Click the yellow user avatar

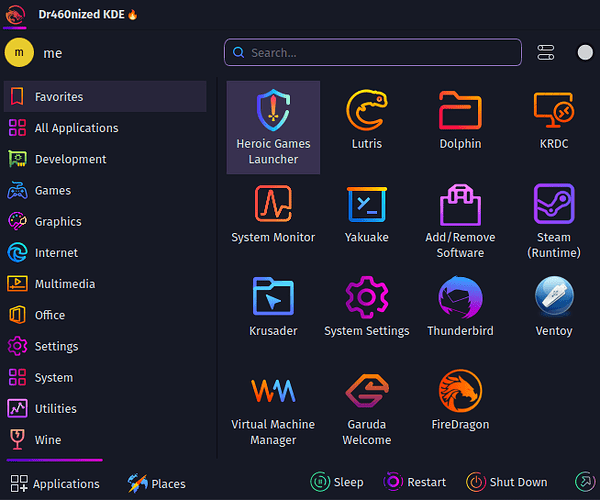tap(19, 52)
